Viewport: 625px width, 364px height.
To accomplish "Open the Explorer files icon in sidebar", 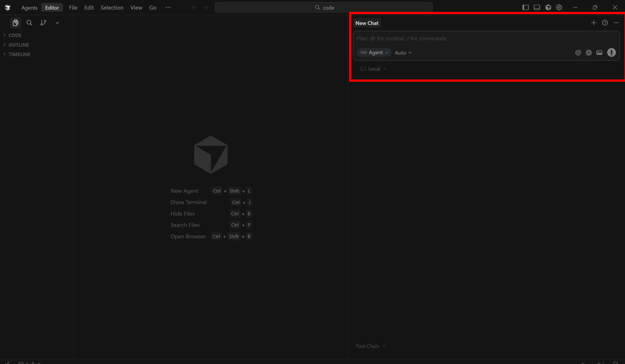I will pos(15,23).
